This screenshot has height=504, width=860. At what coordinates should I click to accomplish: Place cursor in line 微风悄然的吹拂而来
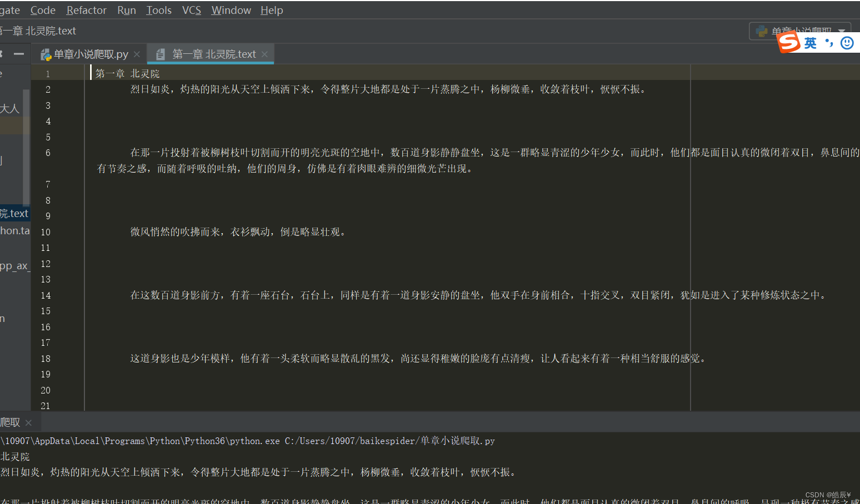click(x=239, y=232)
